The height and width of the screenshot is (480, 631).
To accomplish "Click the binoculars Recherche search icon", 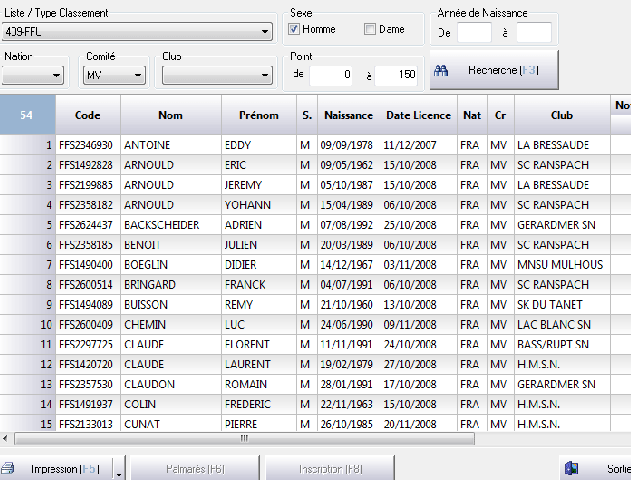I will [x=441, y=70].
